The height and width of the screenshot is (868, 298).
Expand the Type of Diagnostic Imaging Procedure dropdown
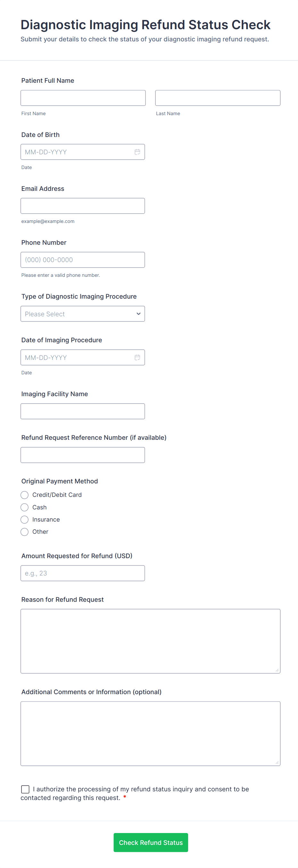[82, 314]
